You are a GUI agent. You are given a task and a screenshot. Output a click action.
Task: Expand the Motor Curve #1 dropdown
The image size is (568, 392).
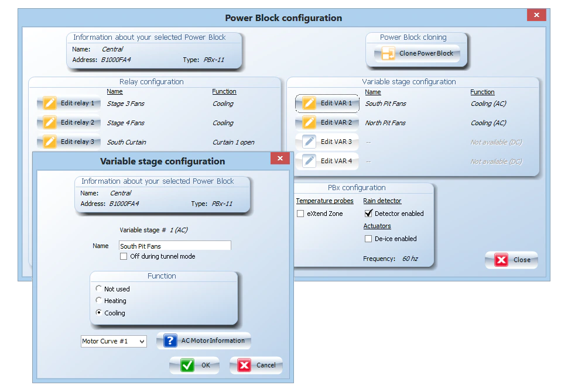click(x=142, y=341)
